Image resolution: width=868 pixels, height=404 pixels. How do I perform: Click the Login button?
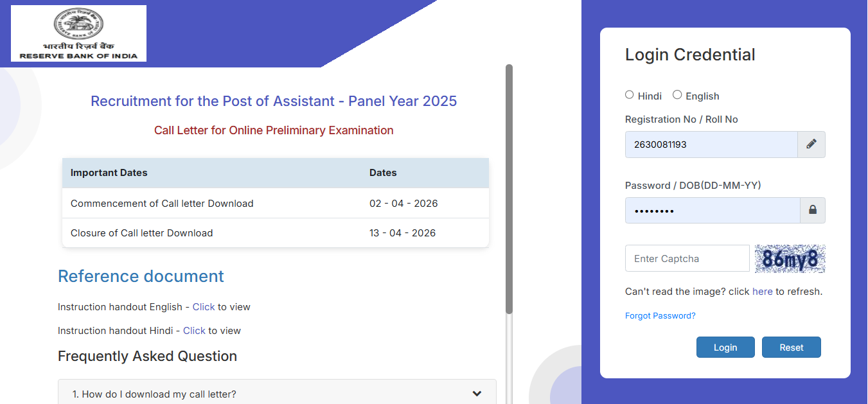[x=725, y=347]
